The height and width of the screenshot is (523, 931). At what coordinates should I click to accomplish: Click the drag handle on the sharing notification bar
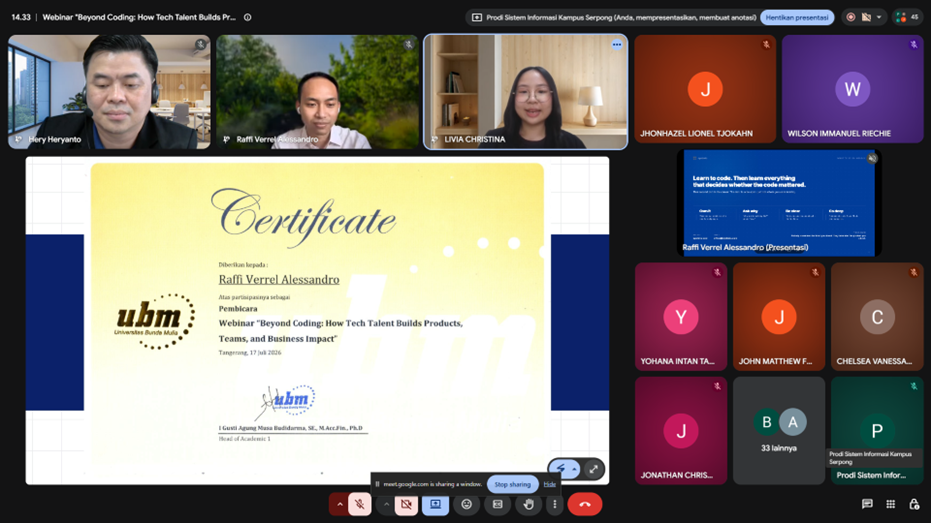coord(377,484)
